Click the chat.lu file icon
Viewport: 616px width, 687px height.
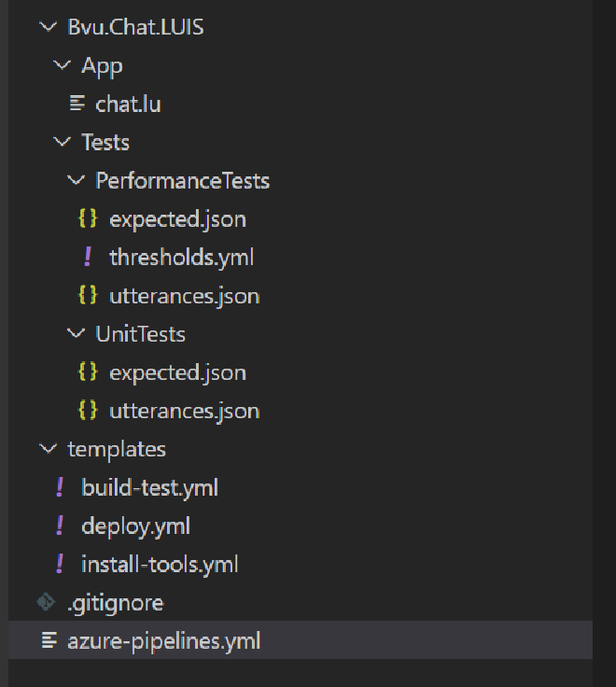[x=77, y=104]
